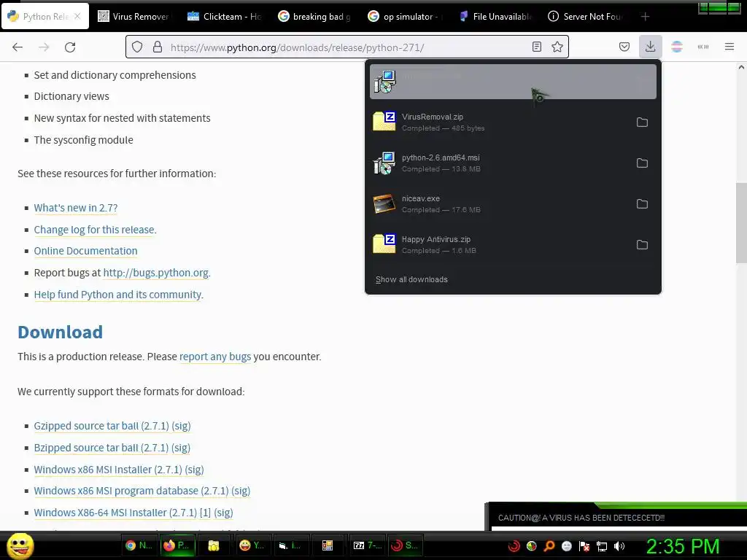Image resolution: width=747 pixels, height=560 pixels.
Task: Switch to the Clickteam tab
Action: [x=224, y=16]
